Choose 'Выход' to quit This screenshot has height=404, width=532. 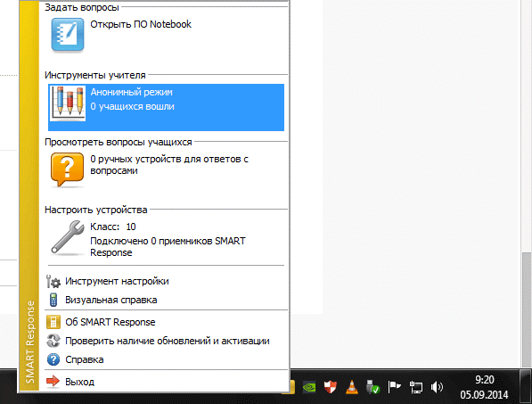point(79,382)
